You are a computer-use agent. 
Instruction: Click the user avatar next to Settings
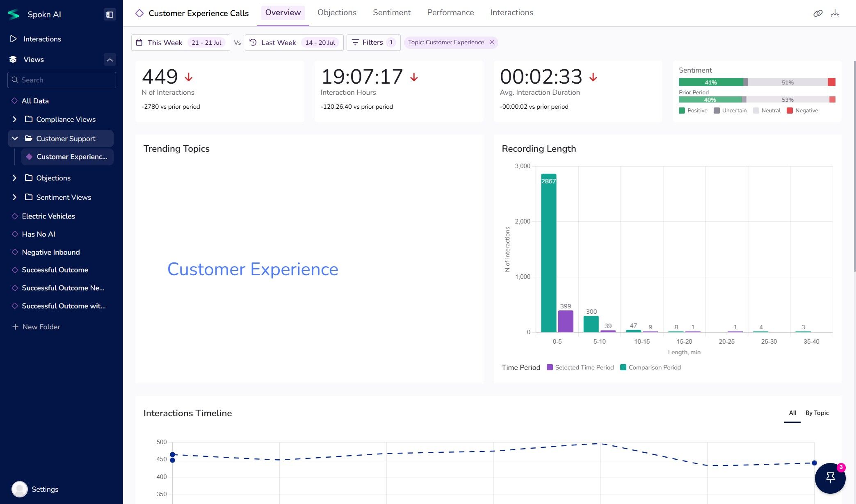19,489
